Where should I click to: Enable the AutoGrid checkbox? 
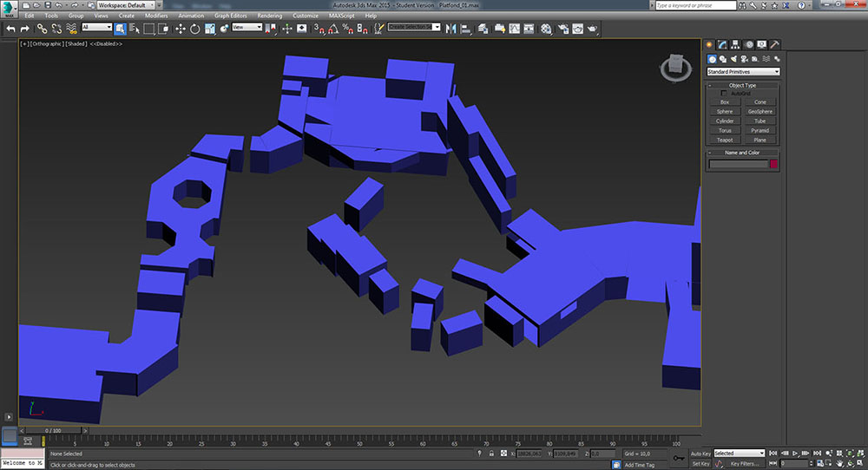coord(725,94)
